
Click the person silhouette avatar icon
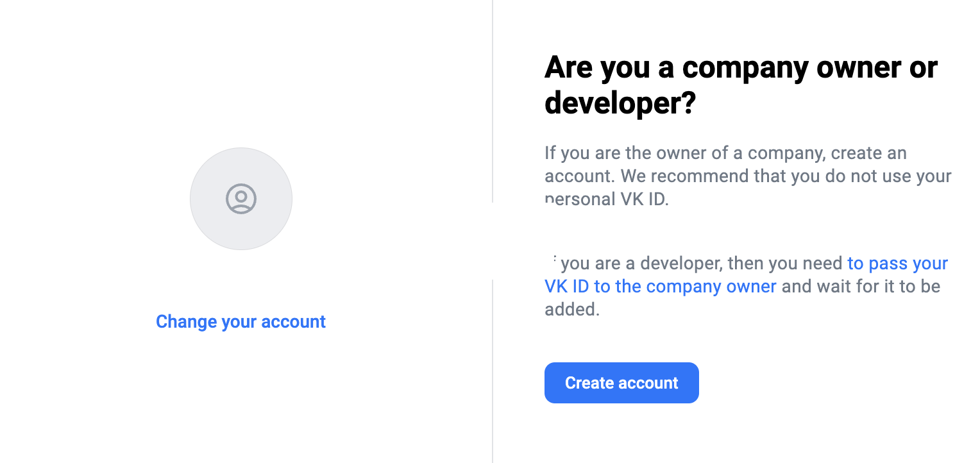241,199
